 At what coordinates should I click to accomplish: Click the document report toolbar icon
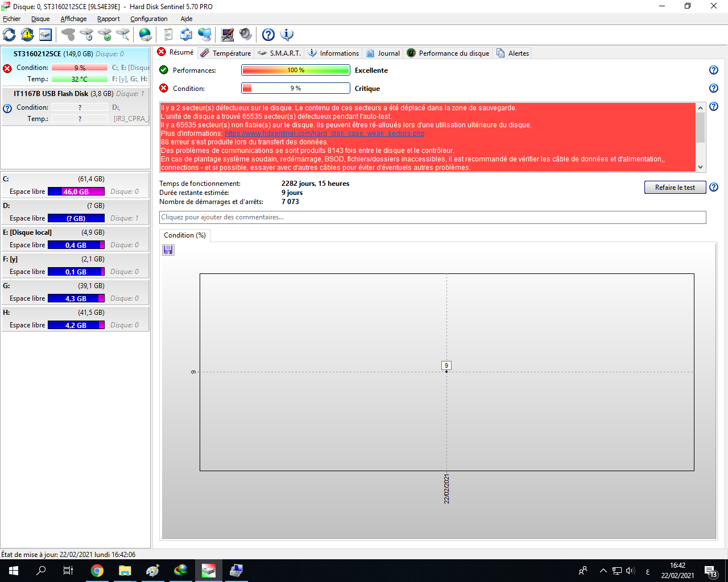(x=168, y=35)
